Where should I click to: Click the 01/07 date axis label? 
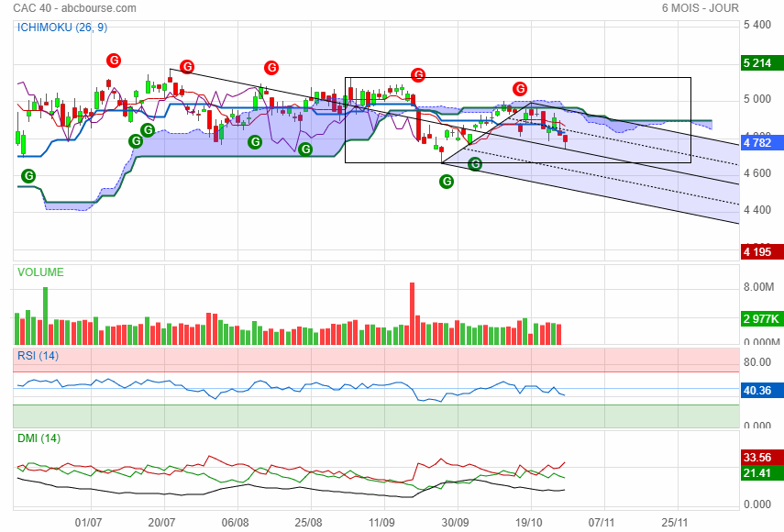(x=89, y=523)
